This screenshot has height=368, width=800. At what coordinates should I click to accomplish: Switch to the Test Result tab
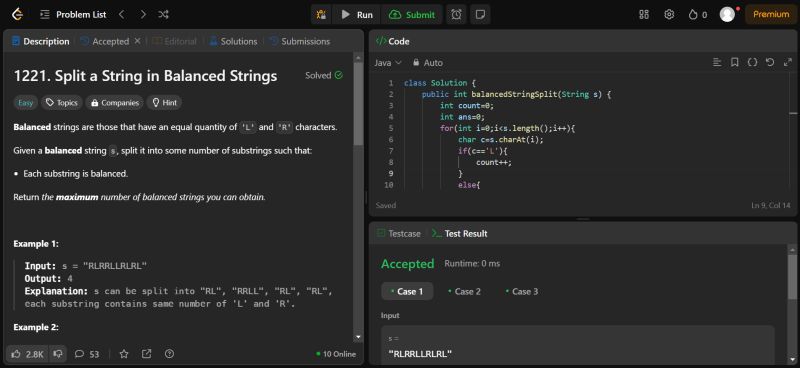coord(459,233)
